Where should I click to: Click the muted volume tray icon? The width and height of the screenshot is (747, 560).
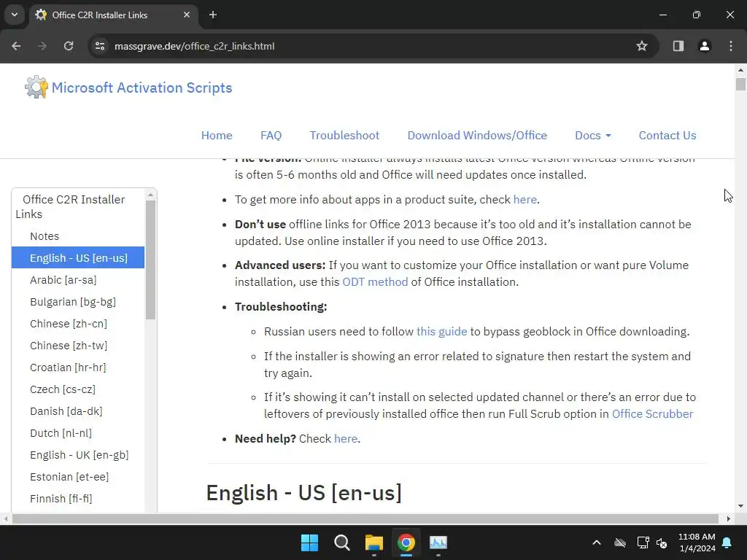tap(662, 542)
